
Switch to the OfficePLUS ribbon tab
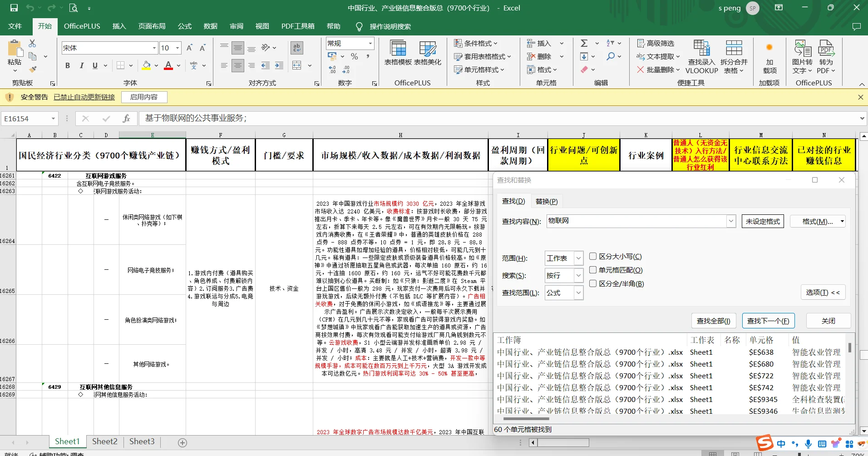[x=82, y=26]
